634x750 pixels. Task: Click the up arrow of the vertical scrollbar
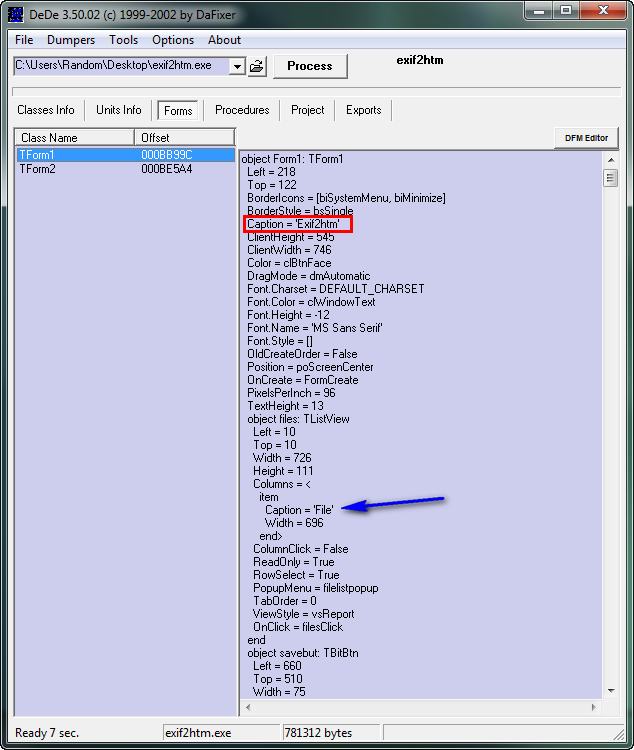(611, 160)
